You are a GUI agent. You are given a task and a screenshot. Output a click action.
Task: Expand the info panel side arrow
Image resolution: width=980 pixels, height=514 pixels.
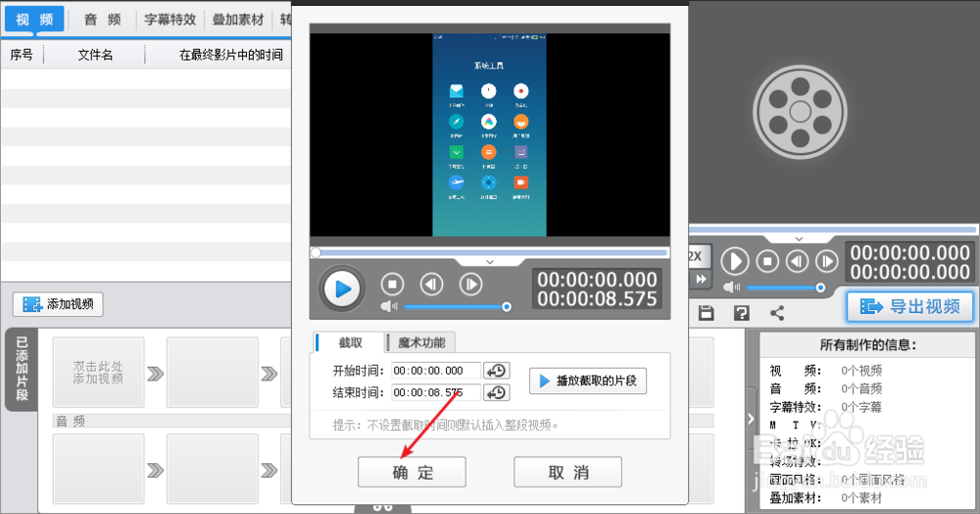point(751,419)
